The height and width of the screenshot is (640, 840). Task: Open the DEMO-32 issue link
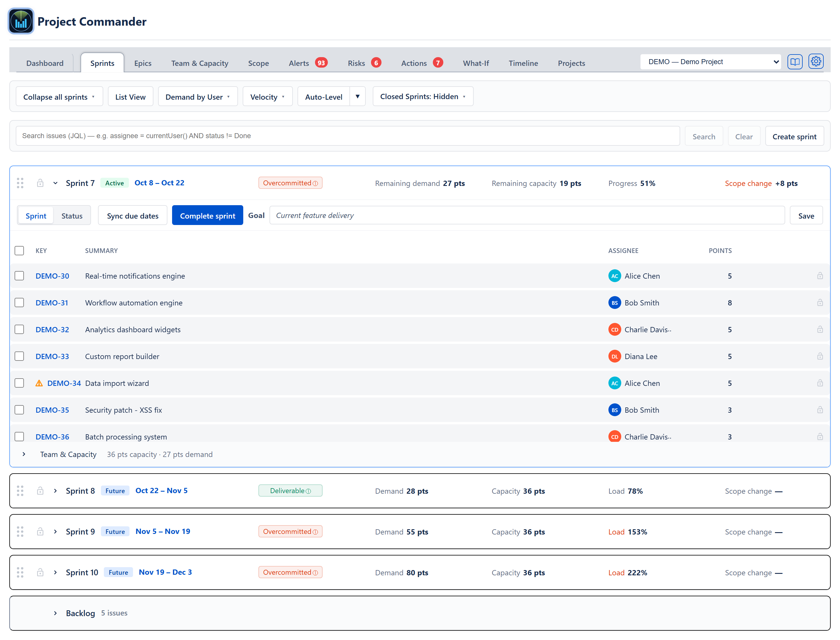click(x=52, y=330)
